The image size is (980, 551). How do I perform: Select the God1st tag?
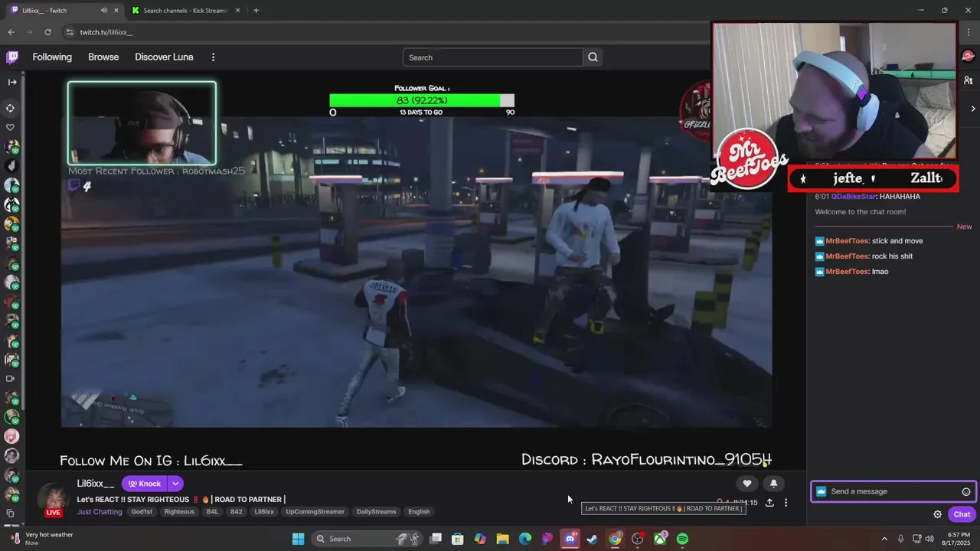pos(142,512)
